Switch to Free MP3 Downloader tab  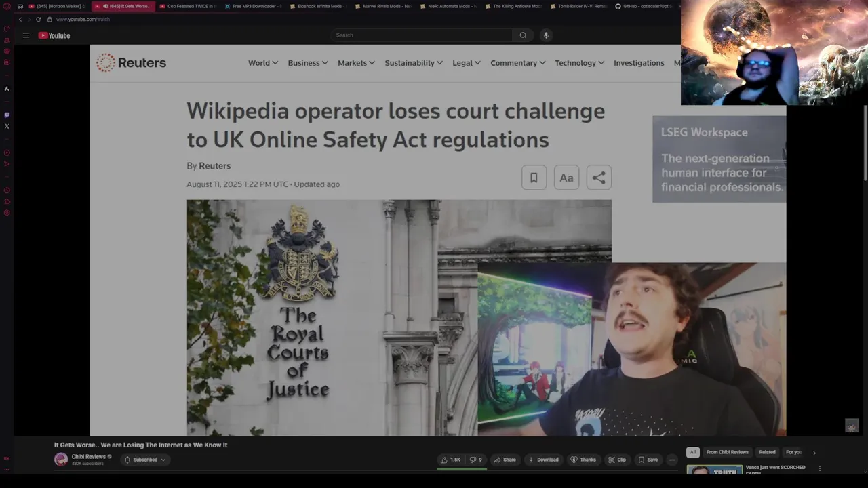pos(253,6)
